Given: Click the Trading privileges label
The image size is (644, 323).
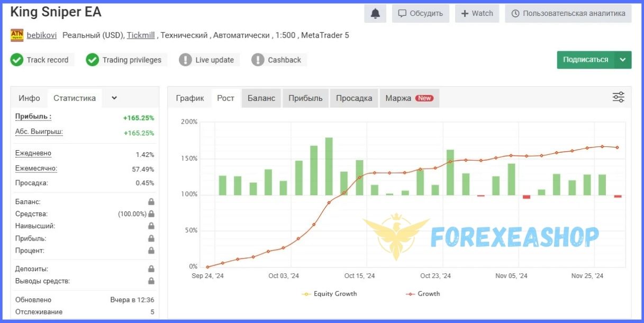Looking at the screenshot, I should (132, 60).
